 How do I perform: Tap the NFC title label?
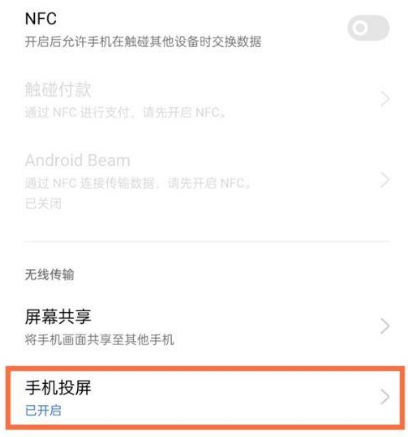tap(41, 19)
